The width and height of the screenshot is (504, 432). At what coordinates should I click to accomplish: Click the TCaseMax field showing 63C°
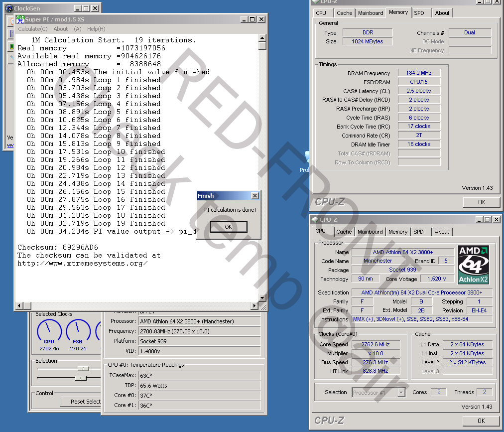click(x=199, y=376)
